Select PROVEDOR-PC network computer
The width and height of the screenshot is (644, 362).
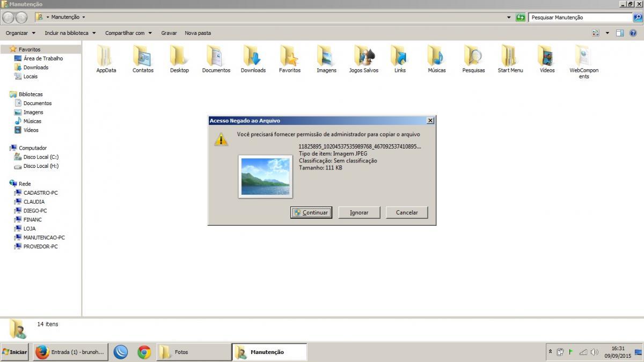(41, 247)
